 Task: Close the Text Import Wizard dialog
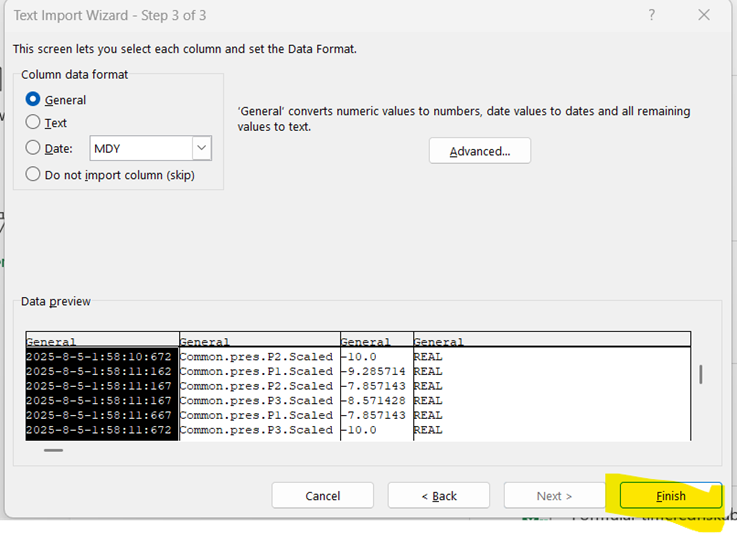pyautogui.click(x=704, y=15)
